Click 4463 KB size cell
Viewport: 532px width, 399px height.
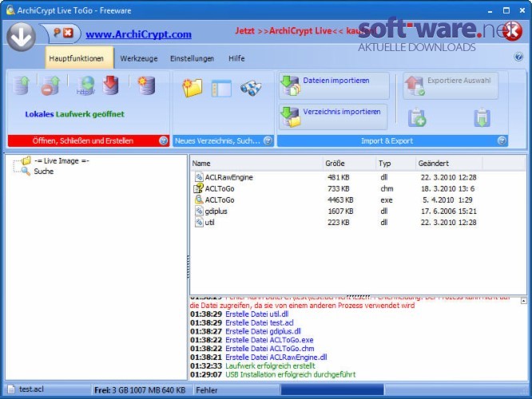click(x=340, y=200)
